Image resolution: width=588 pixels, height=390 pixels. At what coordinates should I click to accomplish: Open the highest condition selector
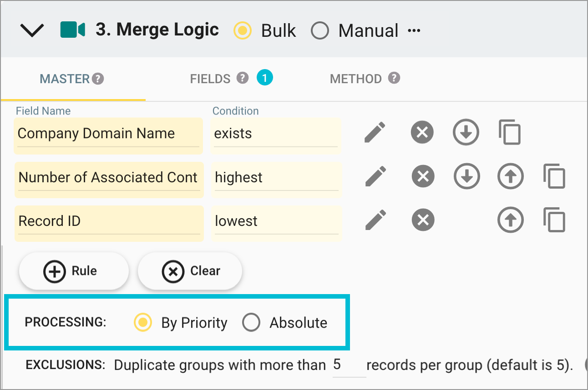click(275, 178)
